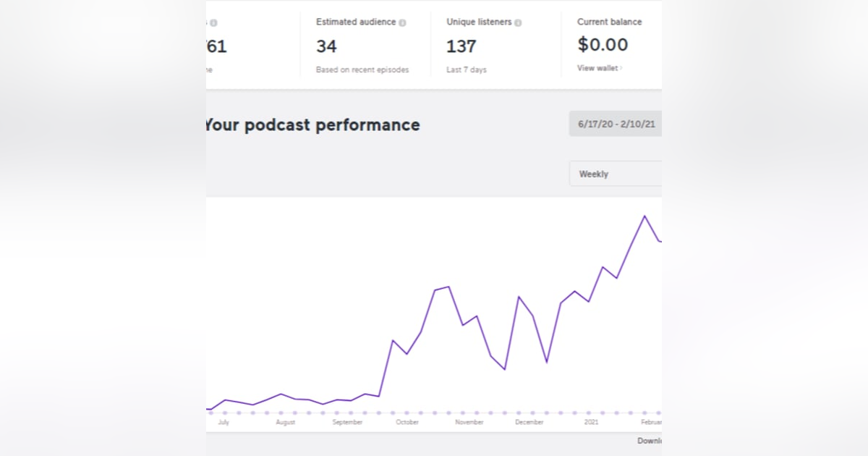Click the late October peak on the chart
This screenshot has width=868, height=456.
tap(448, 287)
